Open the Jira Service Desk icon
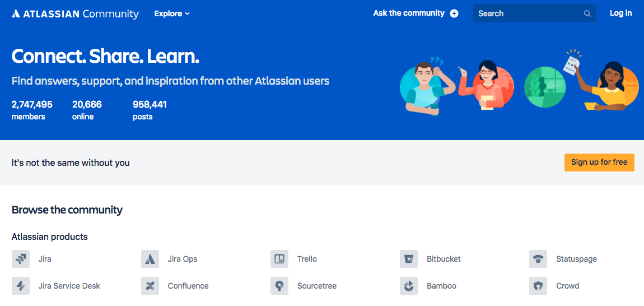Viewport: 644px width, 306px height. coord(21,286)
